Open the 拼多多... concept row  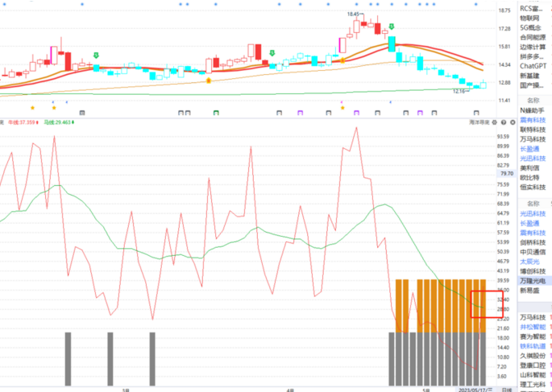point(533,56)
